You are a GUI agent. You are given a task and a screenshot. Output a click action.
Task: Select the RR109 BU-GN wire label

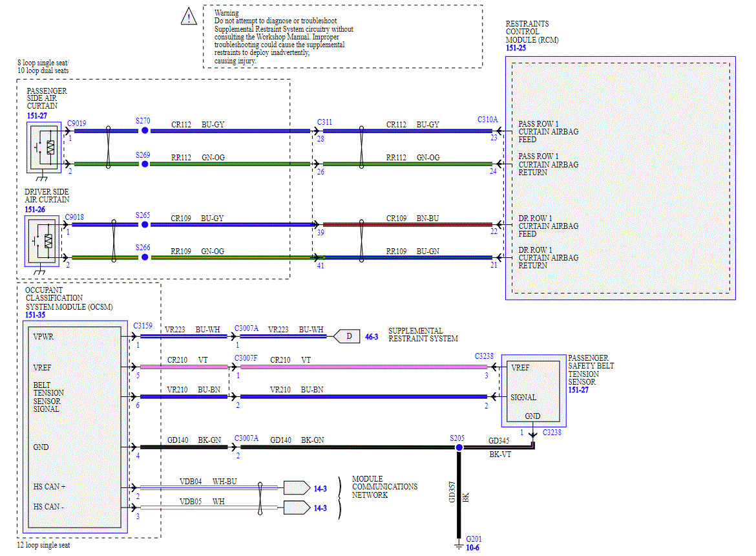click(412, 251)
